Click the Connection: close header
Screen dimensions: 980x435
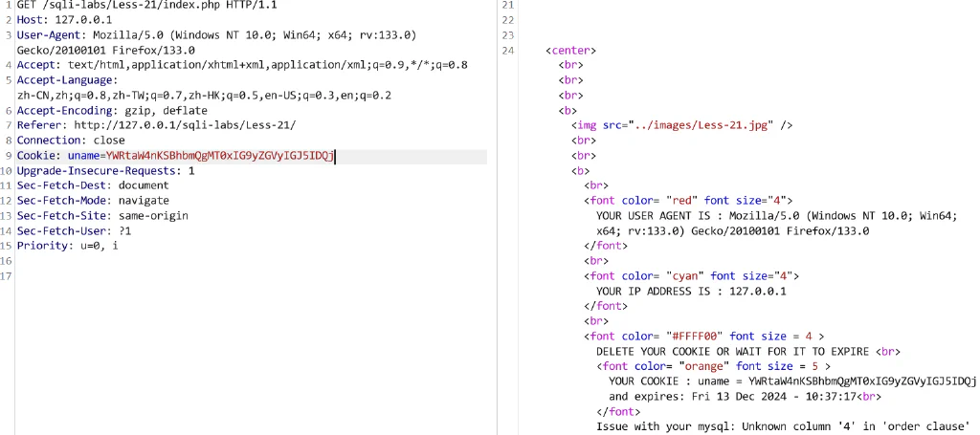point(71,141)
